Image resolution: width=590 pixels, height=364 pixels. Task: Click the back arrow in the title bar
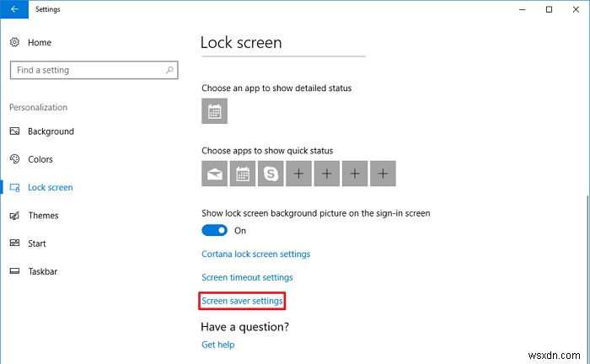pyautogui.click(x=14, y=9)
